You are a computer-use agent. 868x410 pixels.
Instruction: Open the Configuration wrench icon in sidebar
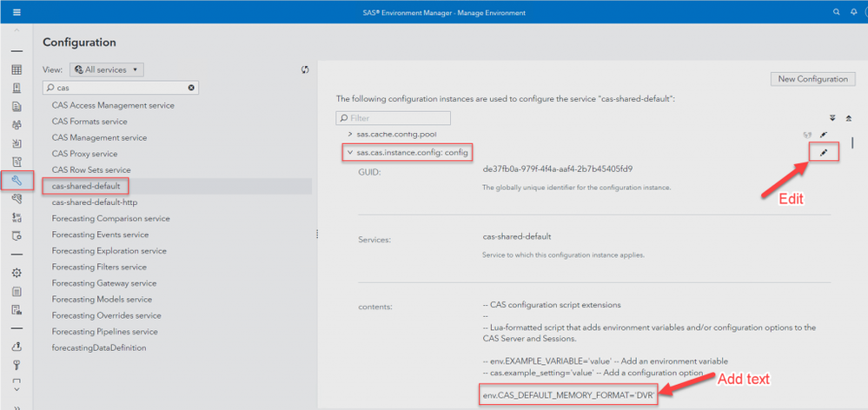pos(17,181)
